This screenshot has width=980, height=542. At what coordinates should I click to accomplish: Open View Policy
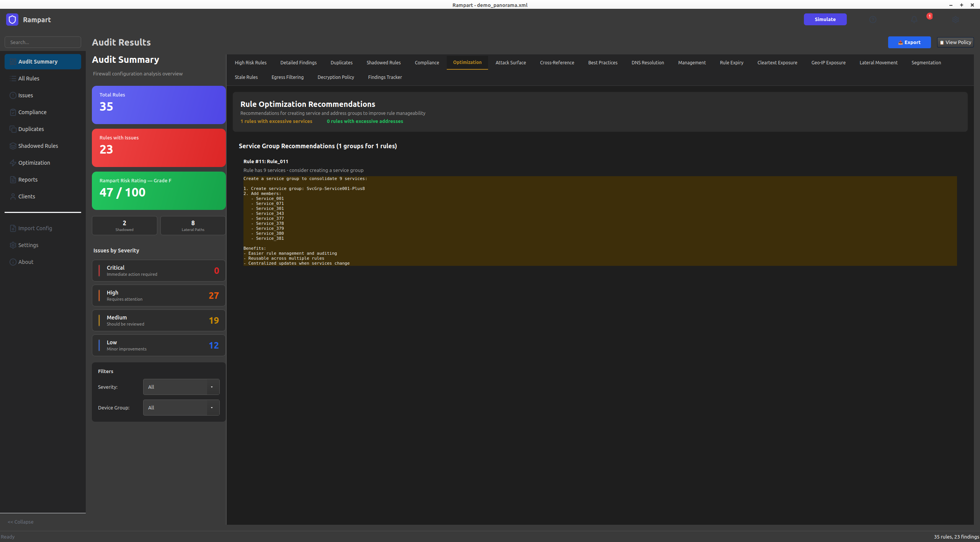(955, 42)
